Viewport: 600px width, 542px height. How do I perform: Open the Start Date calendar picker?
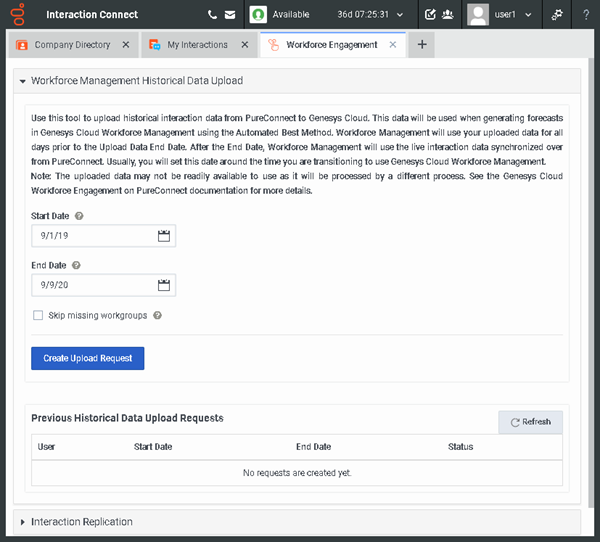point(165,236)
